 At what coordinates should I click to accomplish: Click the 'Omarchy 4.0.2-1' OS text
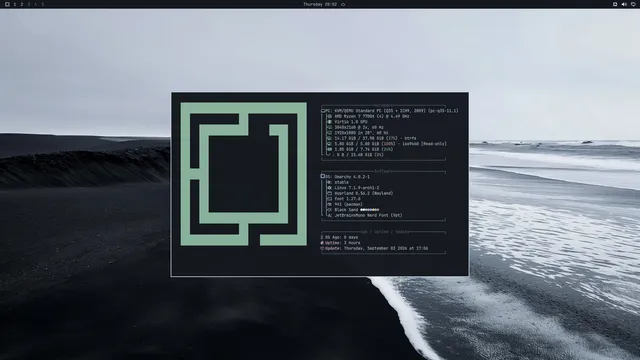pyautogui.click(x=352, y=177)
